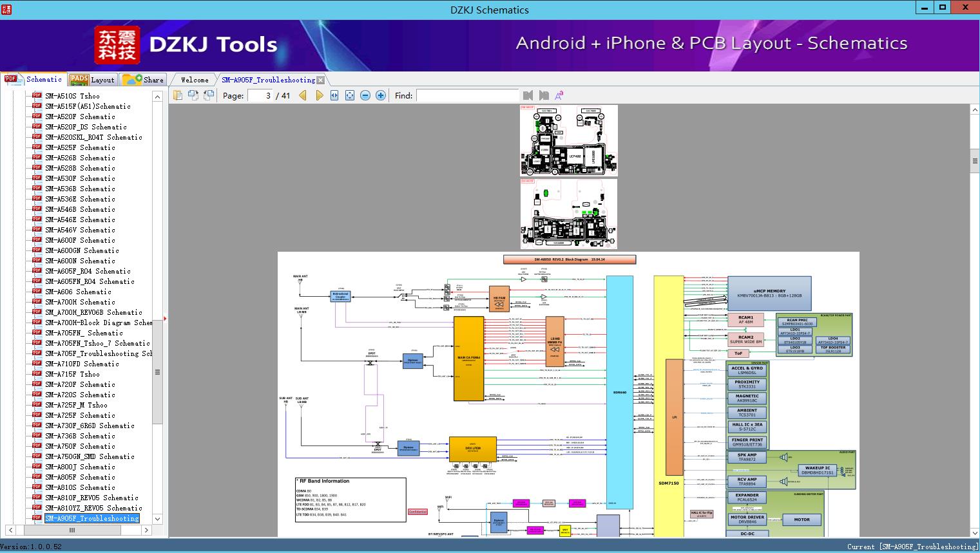This screenshot has width=980, height=553.
Task: Select SM-A700H Schematic
Action: (x=80, y=302)
